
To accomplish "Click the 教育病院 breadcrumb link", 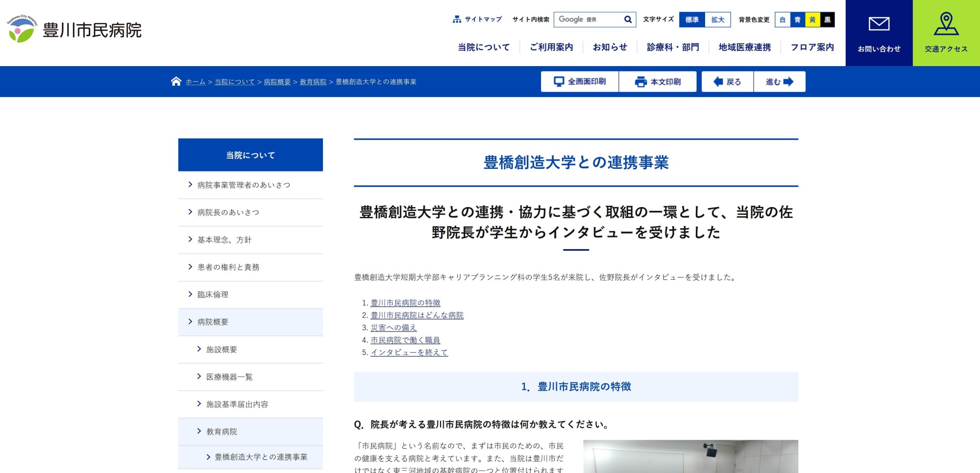I will click(313, 82).
